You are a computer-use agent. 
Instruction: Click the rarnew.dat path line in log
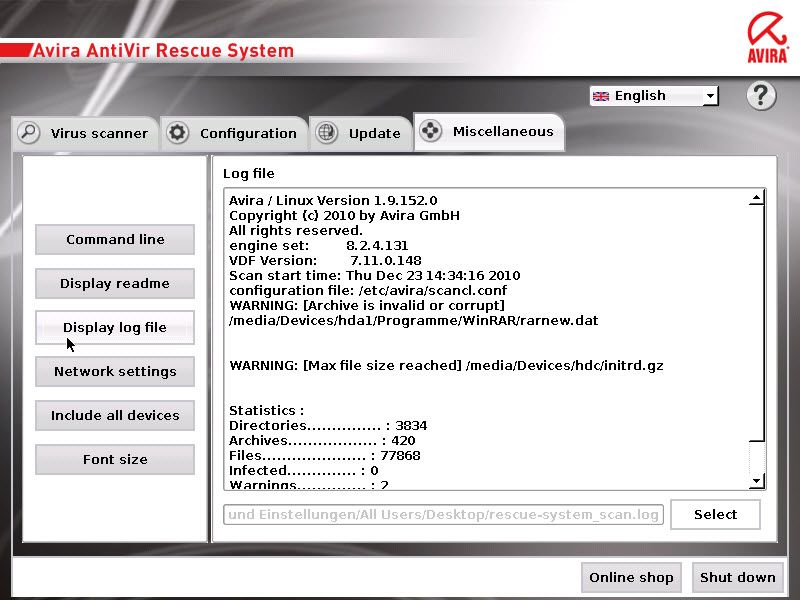(x=413, y=320)
